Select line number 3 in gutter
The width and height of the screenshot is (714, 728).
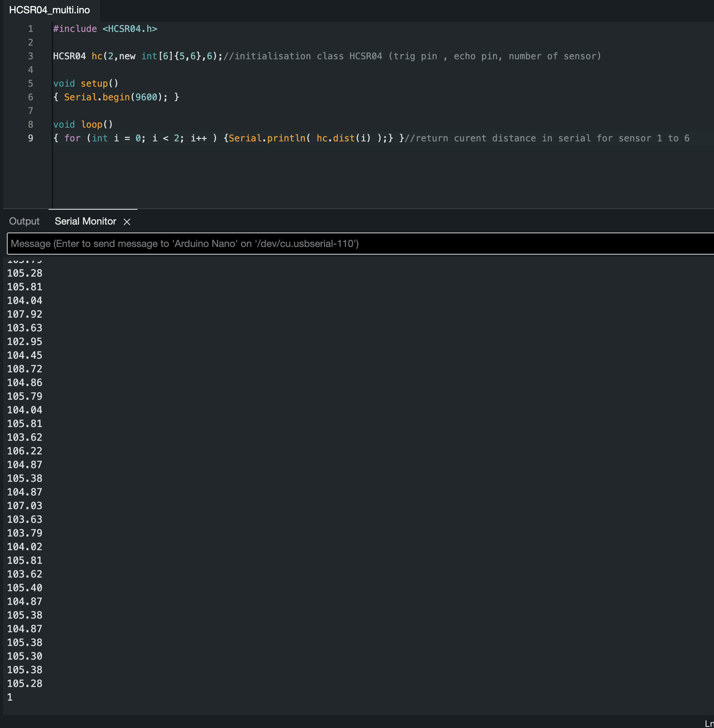[30, 56]
